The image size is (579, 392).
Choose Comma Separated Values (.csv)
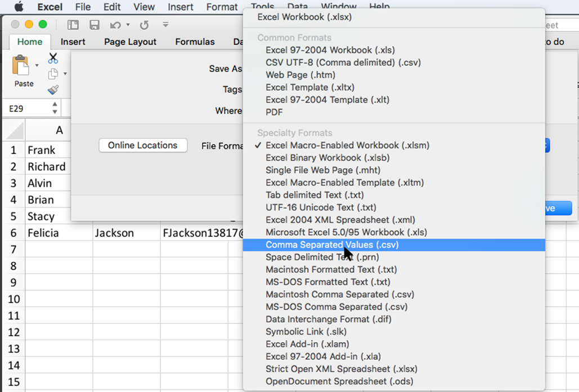point(394,245)
